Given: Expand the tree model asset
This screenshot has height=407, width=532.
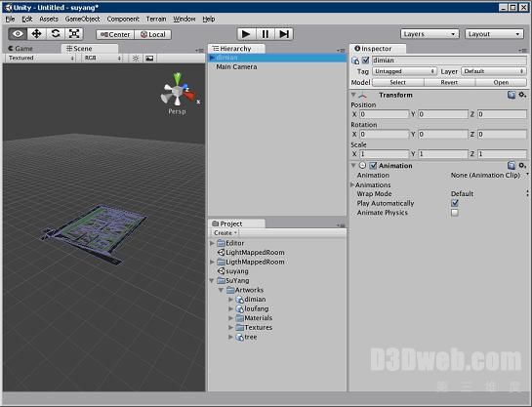Looking at the screenshot, I should [x=230, y=337].
